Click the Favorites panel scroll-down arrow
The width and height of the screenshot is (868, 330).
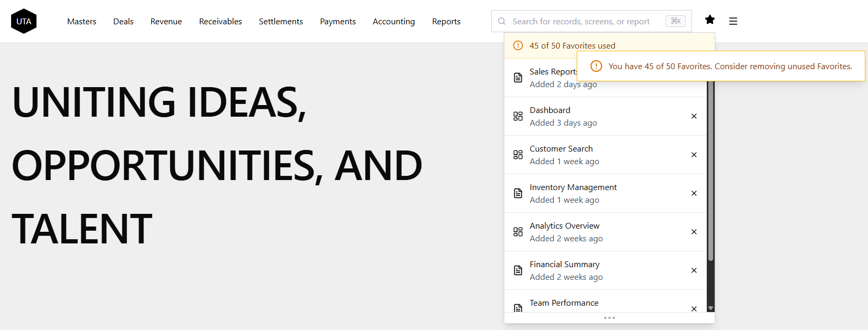click(x=710, y=308)
